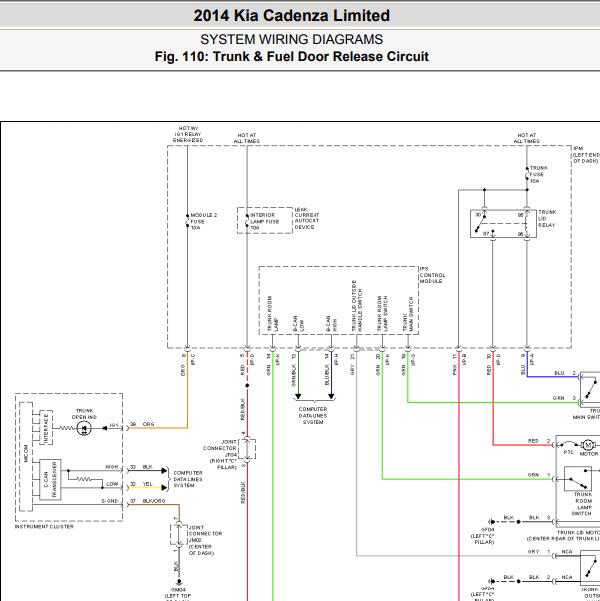Image resolution: width=600 pixels, height=601 pixels.
Task: Select the Trunk Fuse 10A symbol
Action: 527,174
